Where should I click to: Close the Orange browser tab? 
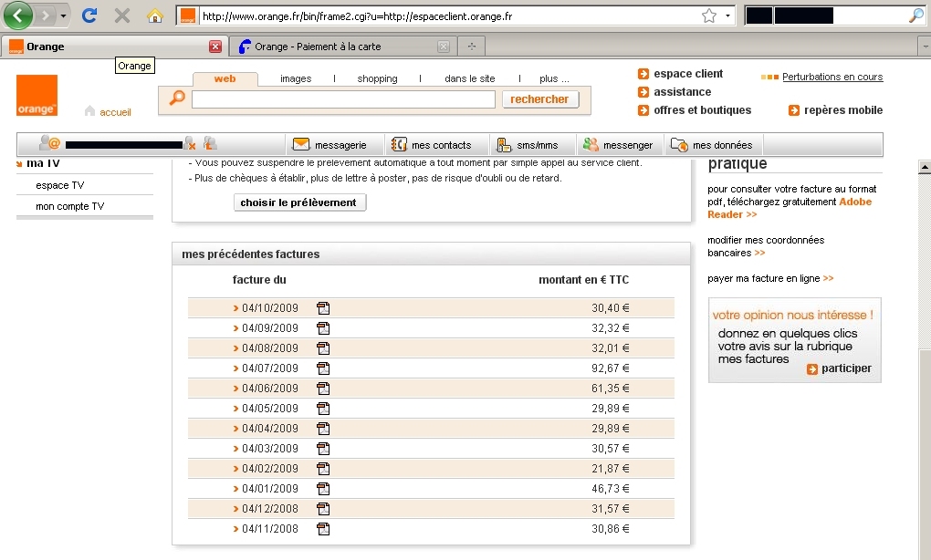point(215,47)
